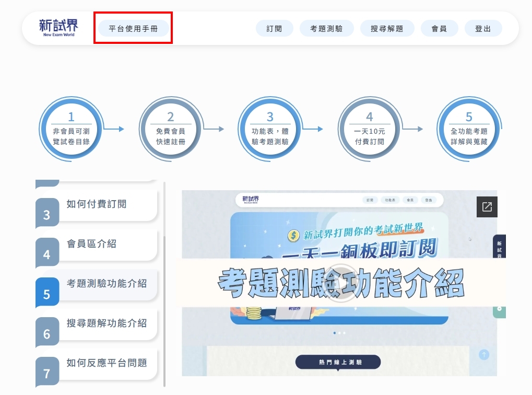Viewport: 532px width, 395px height.
Task: Switch to the 考題測驗 nav item
Action: (x=326, y=28)
